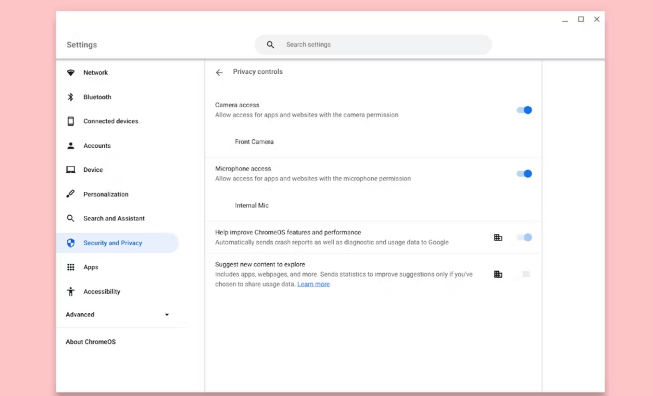Go back using the Privacy controls arrow
Screen dimensions: 653x396
tap(219, 72)
